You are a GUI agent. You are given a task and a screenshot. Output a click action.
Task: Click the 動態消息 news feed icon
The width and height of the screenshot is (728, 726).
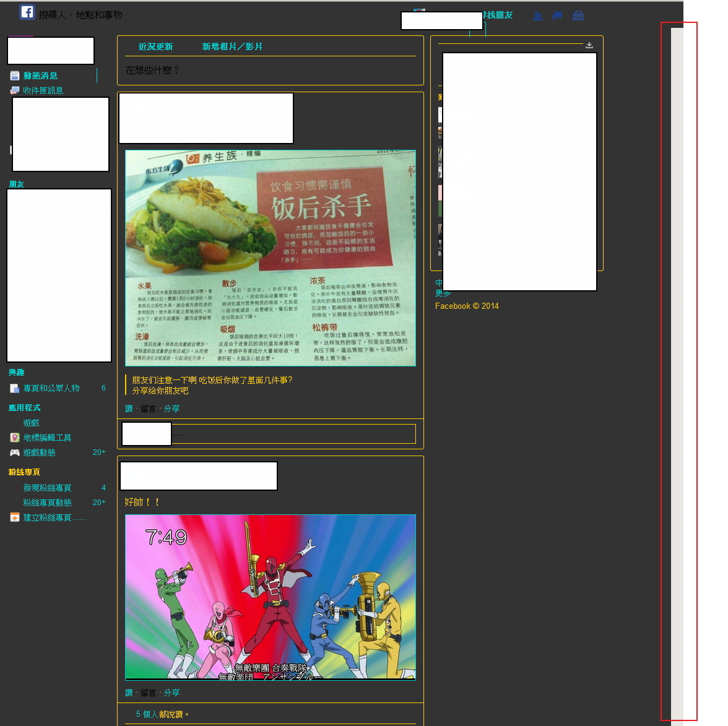pyautogui.click(x=15, y=76)
